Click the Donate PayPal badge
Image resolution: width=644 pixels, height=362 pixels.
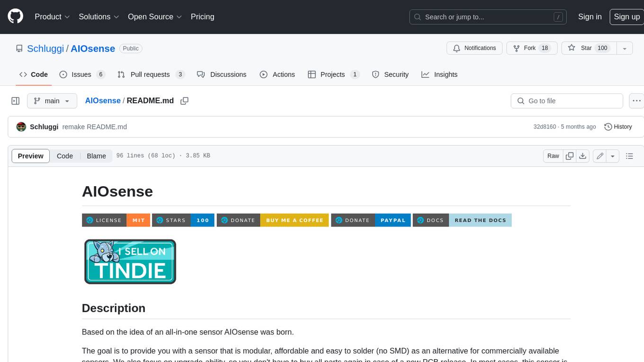coord(371,220)
